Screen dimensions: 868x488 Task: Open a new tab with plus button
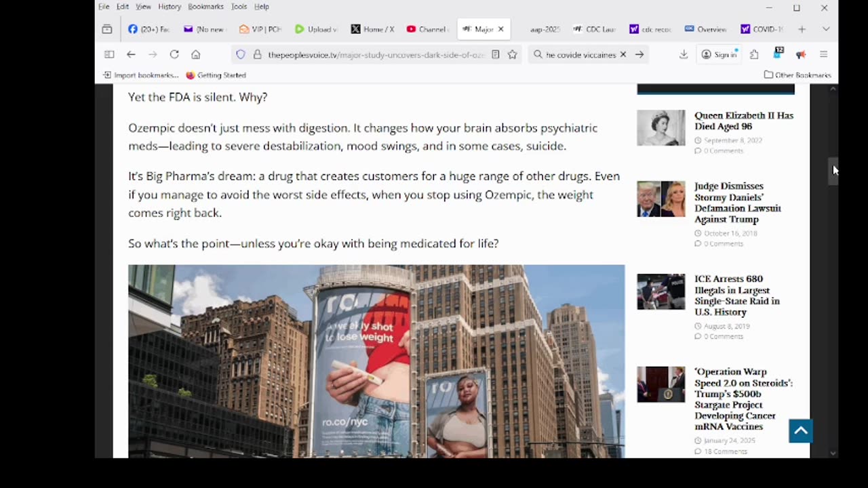click(x=802, y=29)
